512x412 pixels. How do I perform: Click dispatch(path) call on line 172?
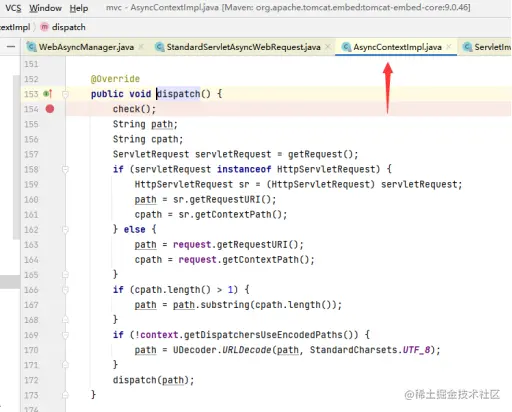(x=151, y=380)
